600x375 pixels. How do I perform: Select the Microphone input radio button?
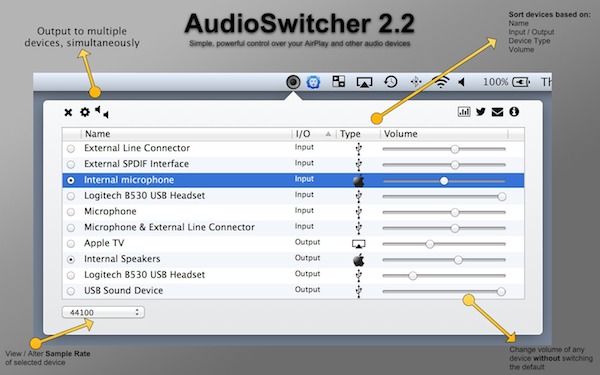coord(71,212)
